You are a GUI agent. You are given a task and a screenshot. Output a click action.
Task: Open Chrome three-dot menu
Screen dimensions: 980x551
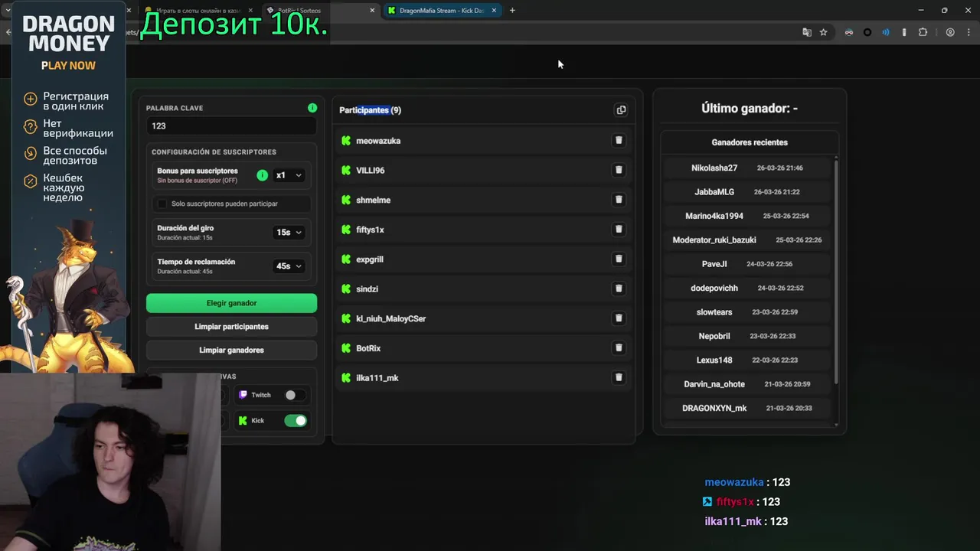coord(967,32)
